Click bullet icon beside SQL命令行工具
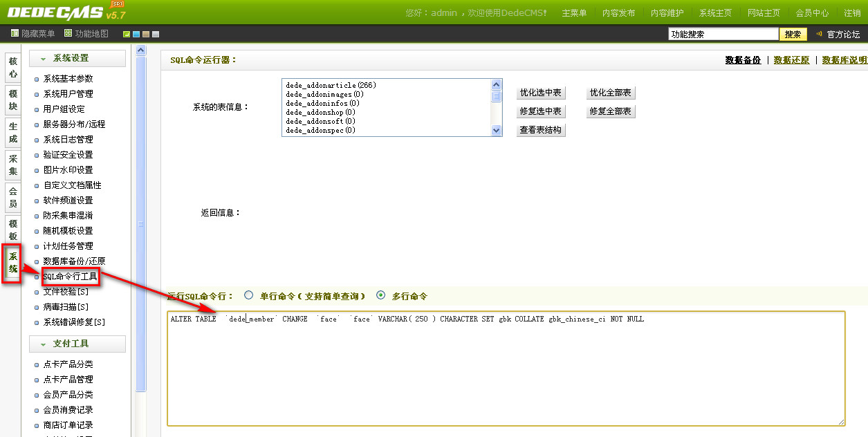The image size is (868, 437). pos(37,277)
